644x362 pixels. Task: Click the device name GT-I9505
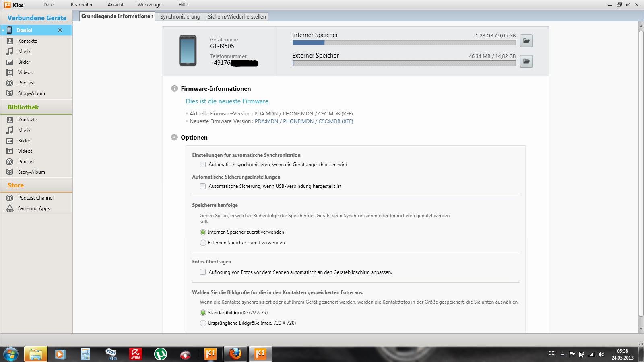tap(222, 46)
